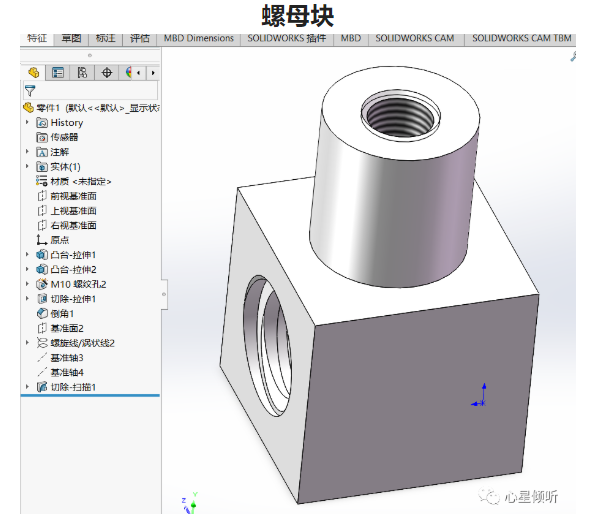Show previous manager tabs with left arrow
This screenshot has height=514, width=589.
(x=139, y=73)
